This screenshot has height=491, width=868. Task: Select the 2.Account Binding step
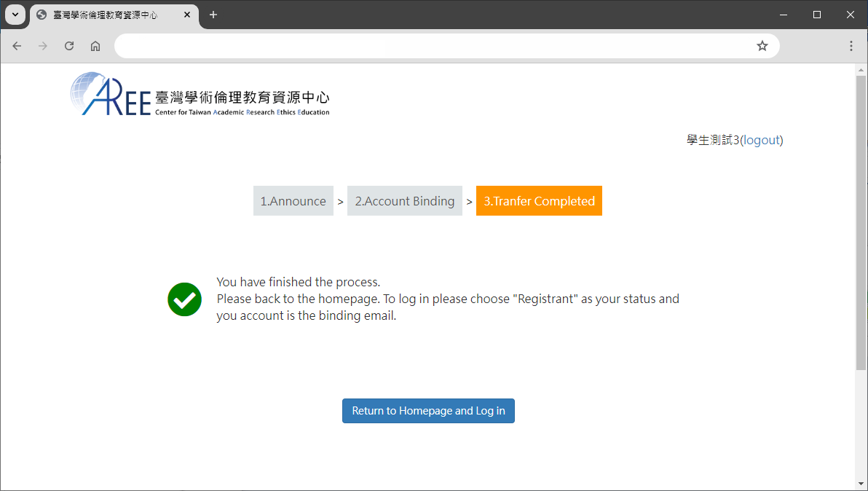coord(405,201)
